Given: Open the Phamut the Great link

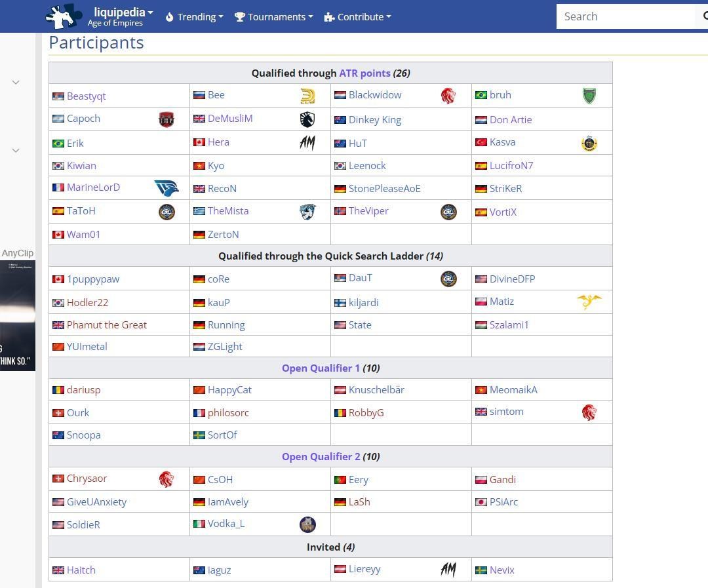Looking at the screenshot, I should [107, 324].
